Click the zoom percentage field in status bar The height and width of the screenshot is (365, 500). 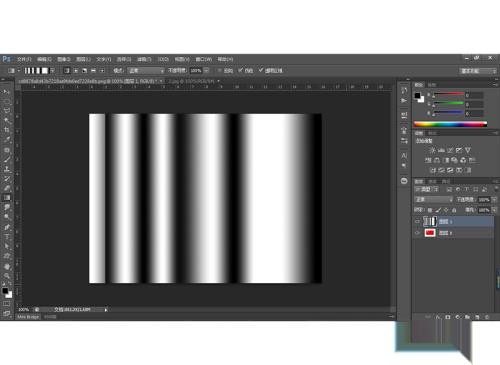24,310
